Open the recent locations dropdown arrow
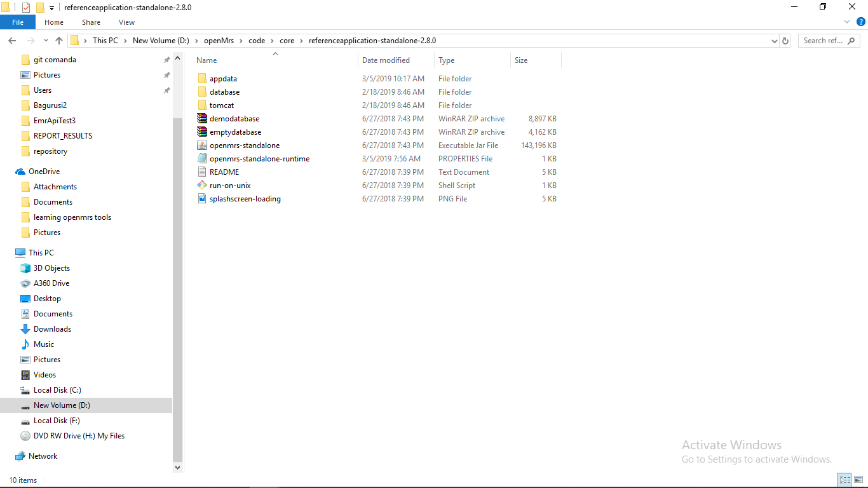 tap(46, 41)
